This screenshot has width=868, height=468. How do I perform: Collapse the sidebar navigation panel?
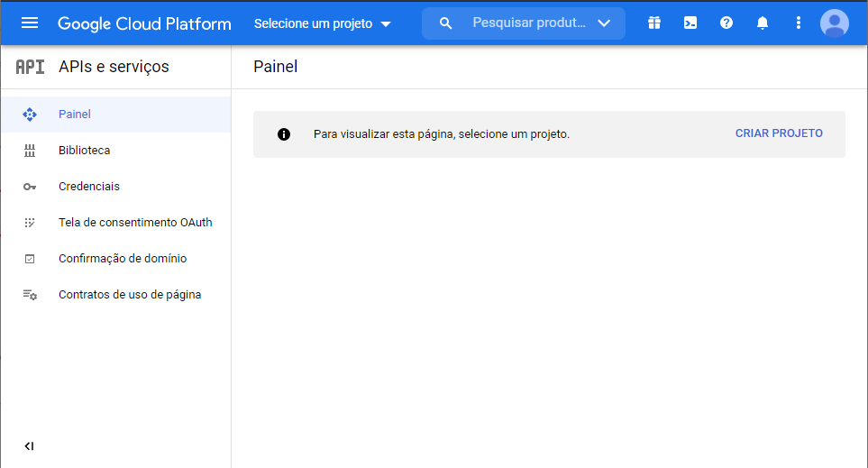[x=29, y=446]
